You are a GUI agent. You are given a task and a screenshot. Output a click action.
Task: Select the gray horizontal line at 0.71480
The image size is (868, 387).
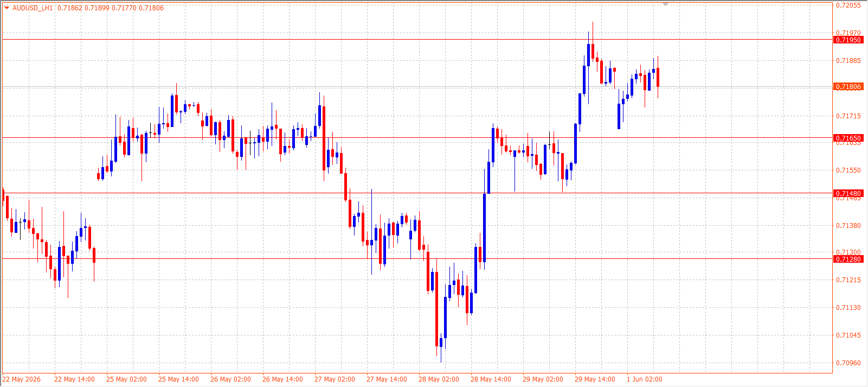[417, 193]
